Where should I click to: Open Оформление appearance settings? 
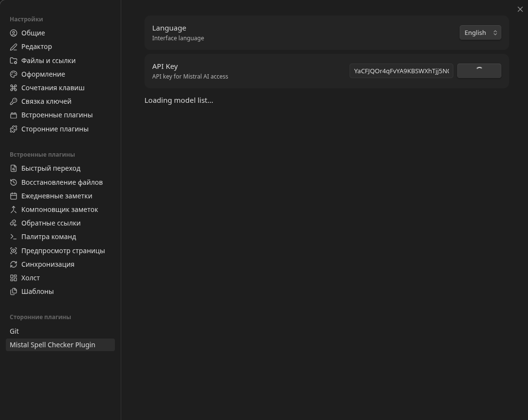[x=60, y=74]
